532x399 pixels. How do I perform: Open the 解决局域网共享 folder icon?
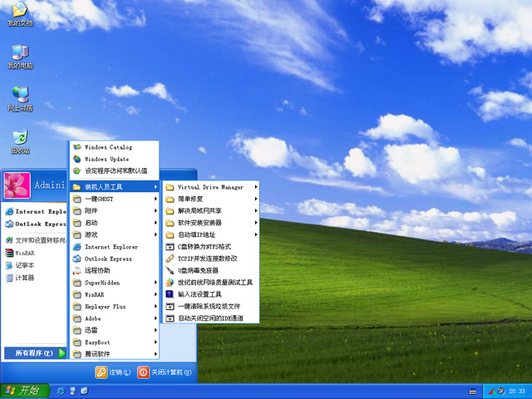170,210
